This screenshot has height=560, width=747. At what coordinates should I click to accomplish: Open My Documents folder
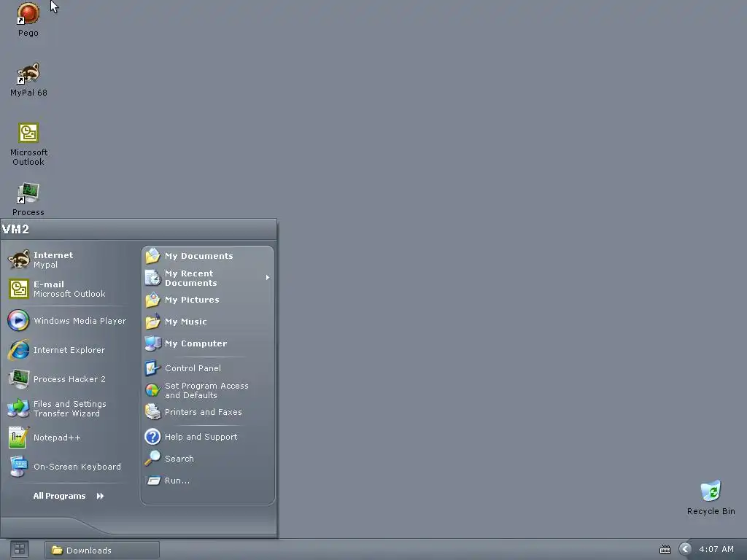(208, 256)
